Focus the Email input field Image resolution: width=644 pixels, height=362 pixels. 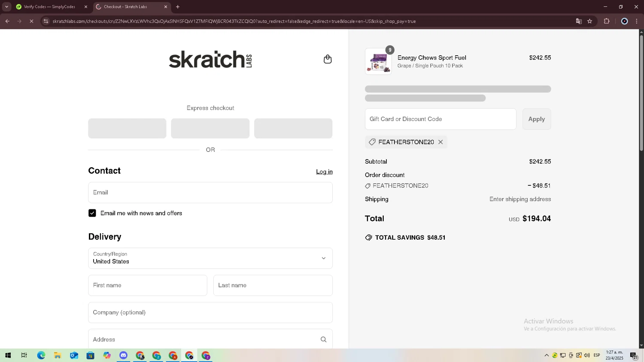pos(210,193)
